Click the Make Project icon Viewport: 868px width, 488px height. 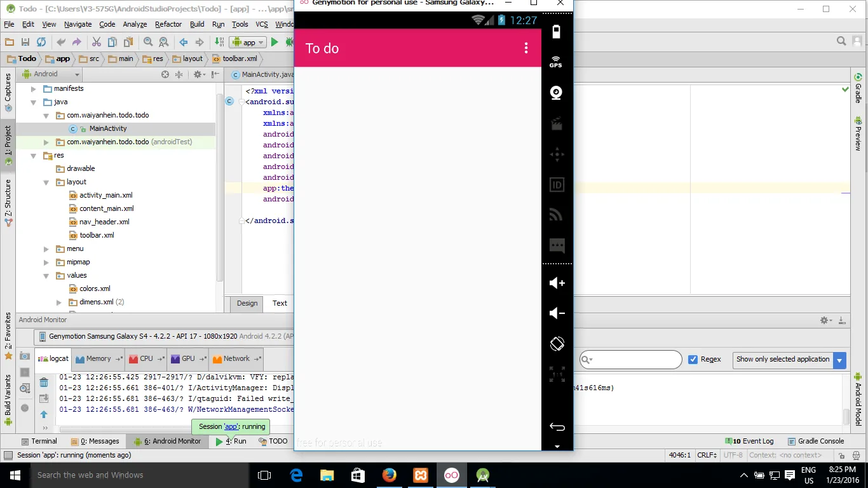219,42
